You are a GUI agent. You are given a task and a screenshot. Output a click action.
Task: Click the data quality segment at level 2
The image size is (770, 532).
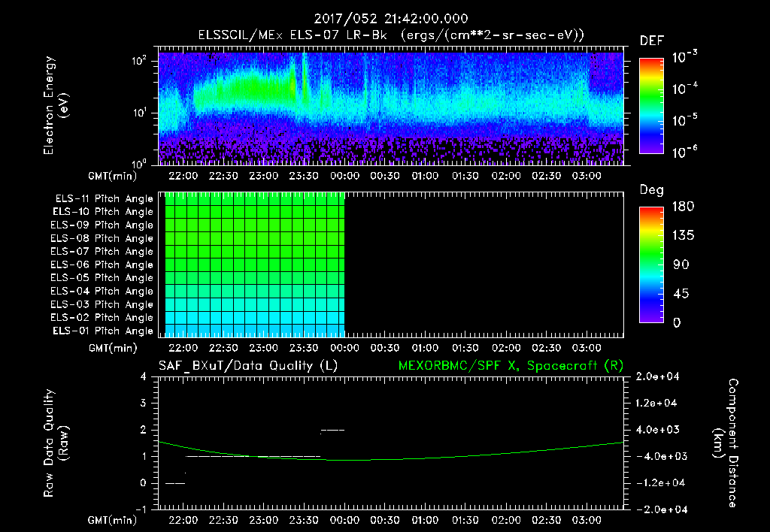click(332, 430)
